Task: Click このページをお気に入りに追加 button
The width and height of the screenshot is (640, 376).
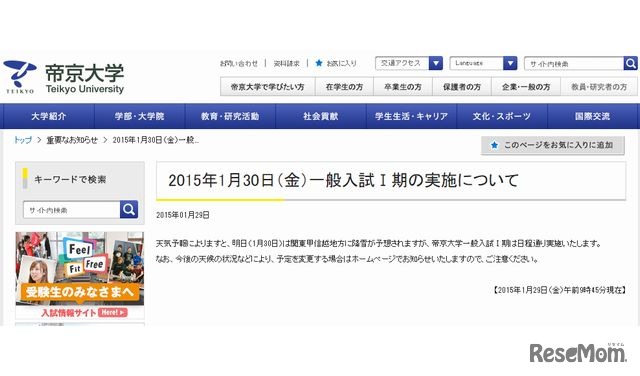Action: 553,145
